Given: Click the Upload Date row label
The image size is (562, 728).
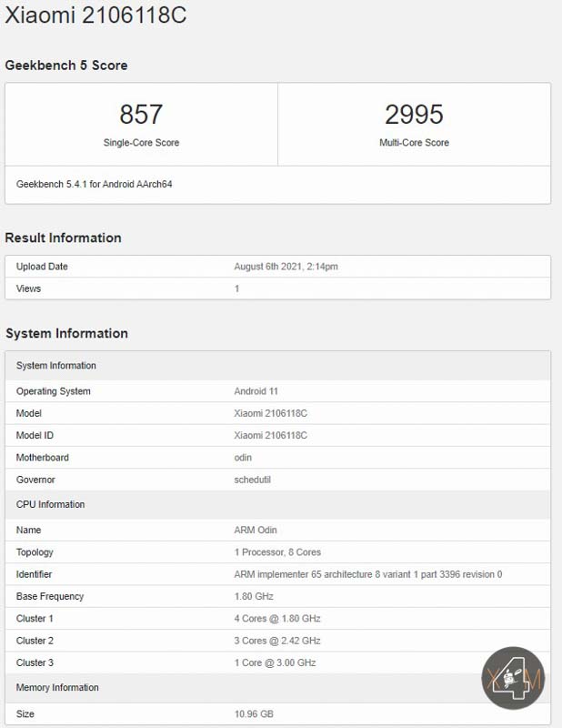Looking at the screenshot, I should [42, 267].
